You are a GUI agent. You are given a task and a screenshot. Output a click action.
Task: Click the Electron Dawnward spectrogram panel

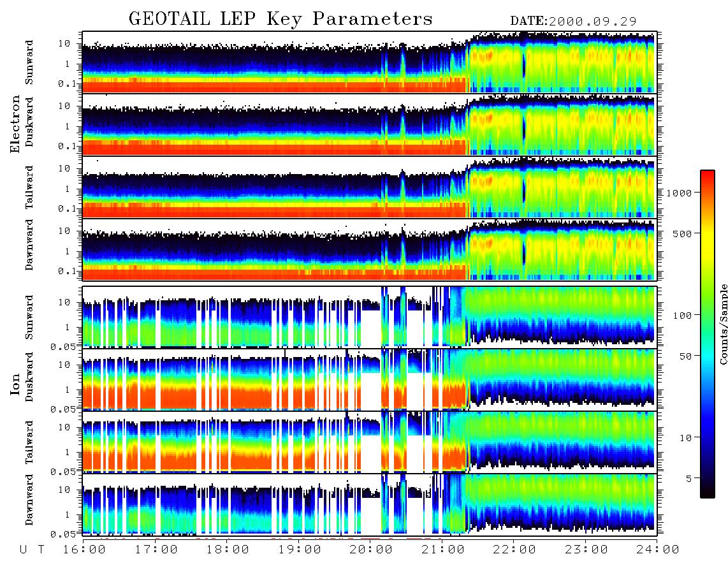click(370, 250)
